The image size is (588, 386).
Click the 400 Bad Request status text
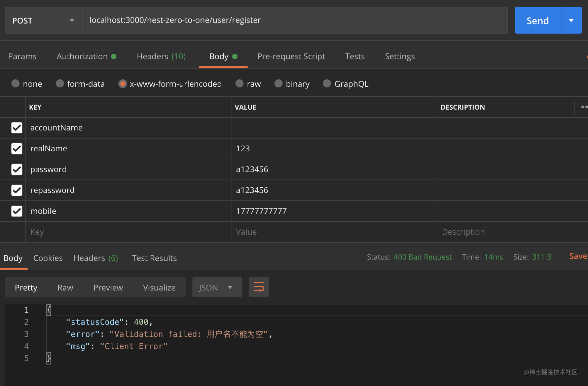(422, 257)
